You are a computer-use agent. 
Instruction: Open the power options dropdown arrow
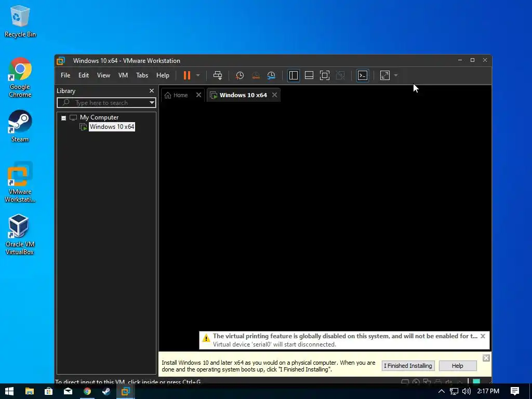(x=198, y=75)
